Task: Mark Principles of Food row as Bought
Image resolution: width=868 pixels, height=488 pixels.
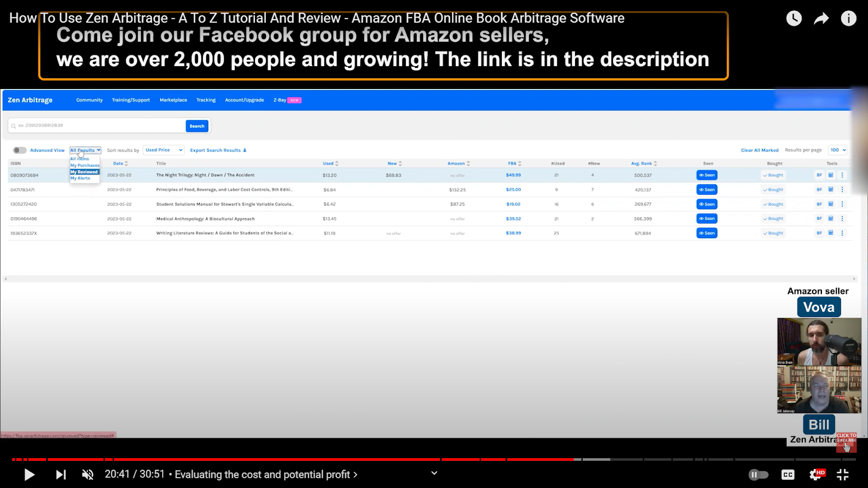Action: (773, 189)
